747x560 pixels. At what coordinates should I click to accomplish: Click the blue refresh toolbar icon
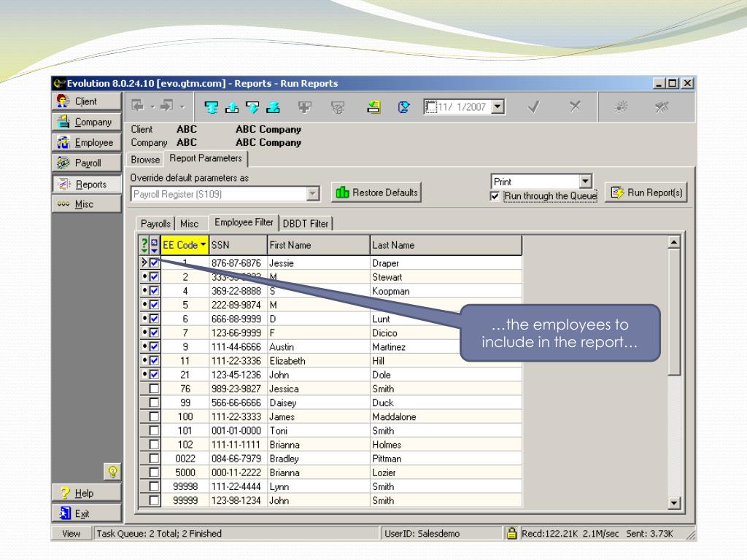point(403,107)
